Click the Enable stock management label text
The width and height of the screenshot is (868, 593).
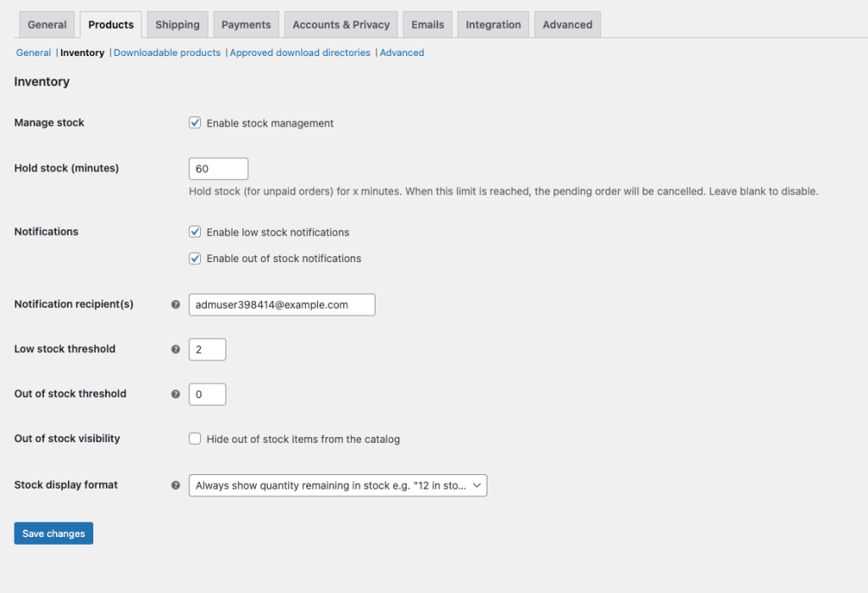270,123
